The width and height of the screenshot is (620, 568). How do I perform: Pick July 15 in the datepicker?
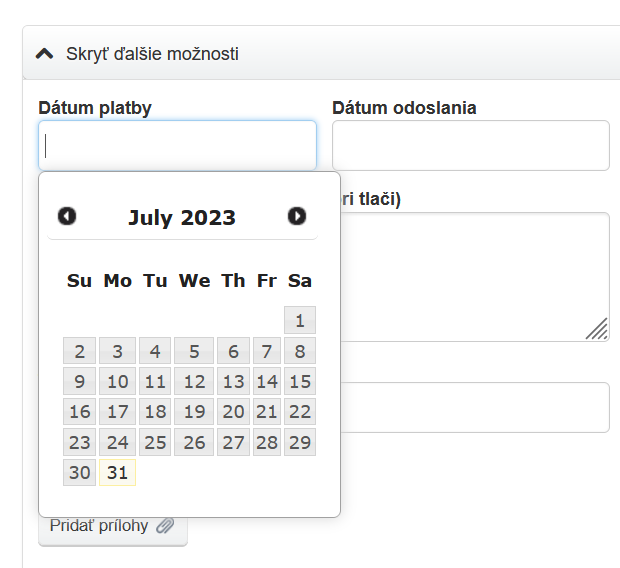(300, 381)
